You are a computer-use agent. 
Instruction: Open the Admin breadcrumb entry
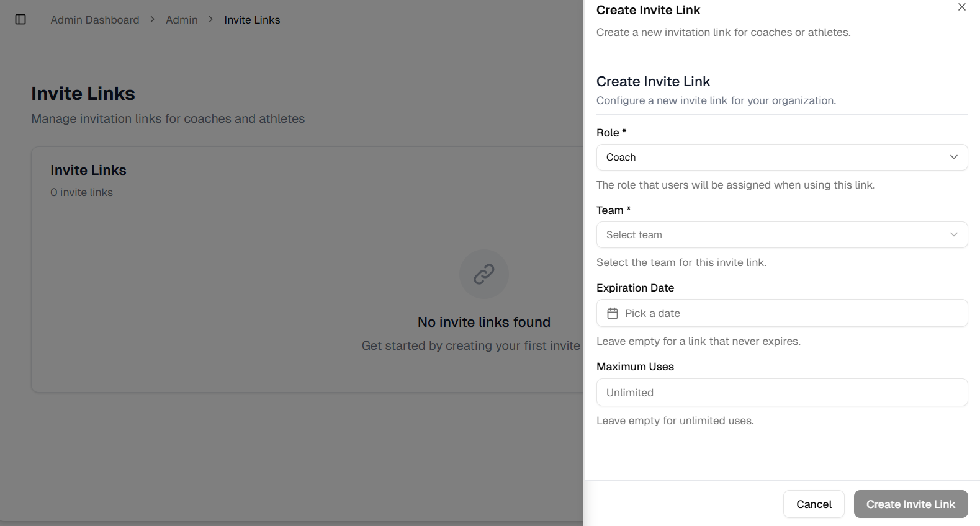pyautogui.click(x=181, y=19)
